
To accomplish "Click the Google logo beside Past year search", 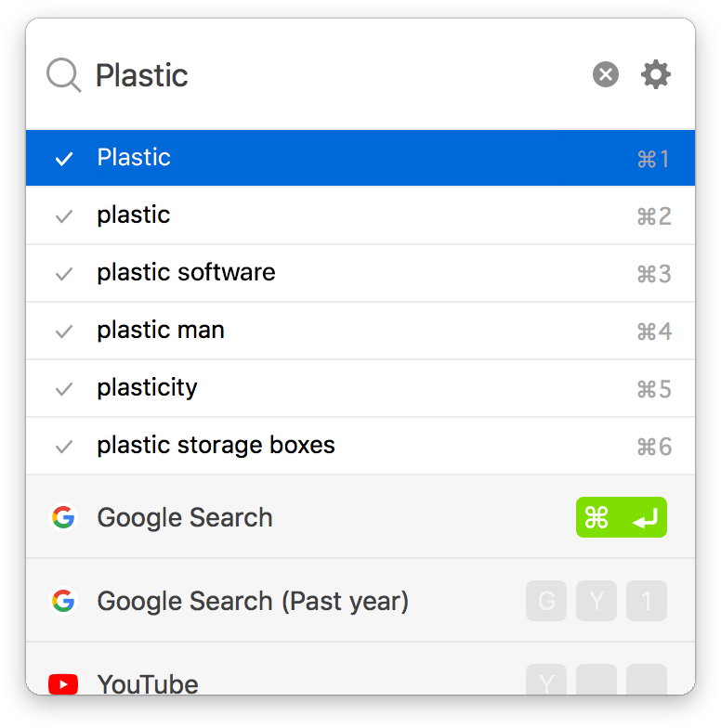I will coord(63,600).
